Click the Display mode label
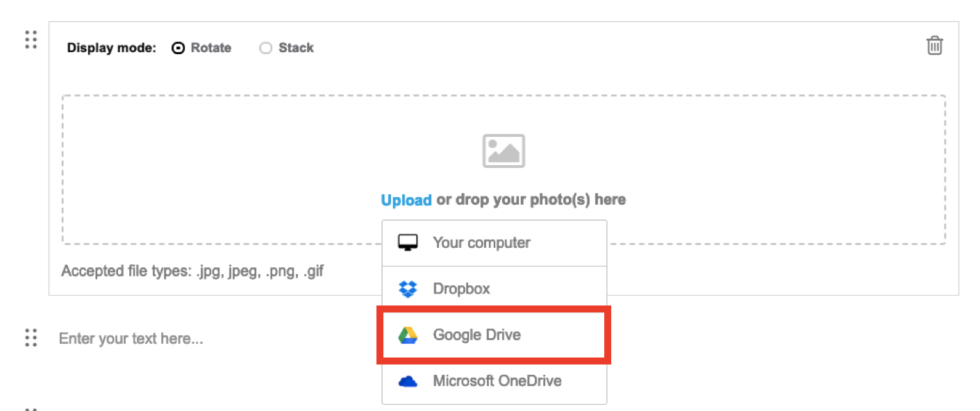Viewport: 980px width, 411px height. click(x=111, y=48)
